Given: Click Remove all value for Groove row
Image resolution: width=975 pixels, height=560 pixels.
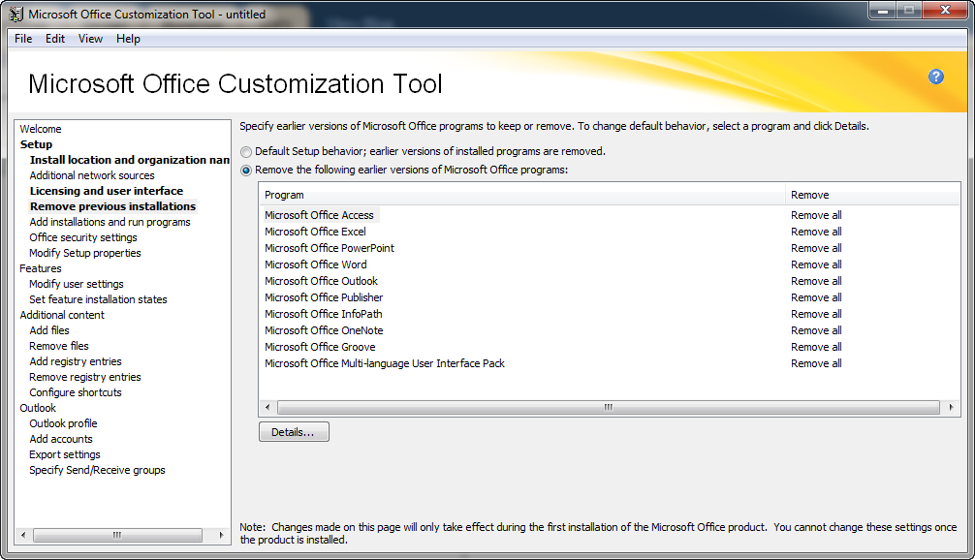Looking at the screenshot, I should [816, 347].
